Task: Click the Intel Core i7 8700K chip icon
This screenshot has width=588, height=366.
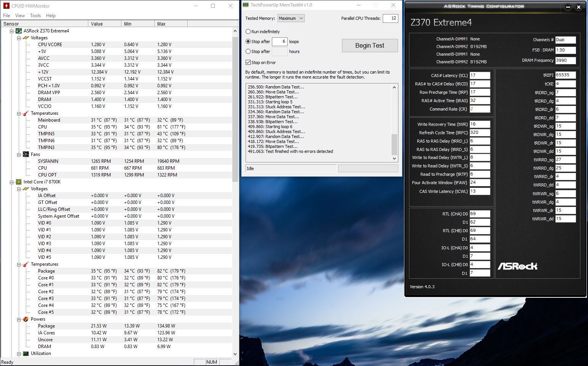Action: [x=19, y=182]
